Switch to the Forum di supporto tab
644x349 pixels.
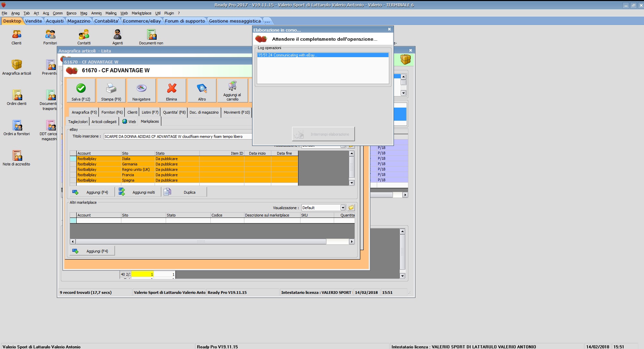click(x=185, y=21)
